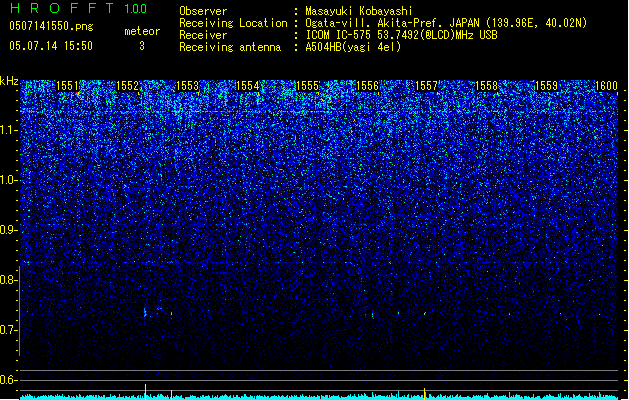Screen dimensions: 629x400
Task: Click the kHz axis unit label
Action: (x=9, y=81)
